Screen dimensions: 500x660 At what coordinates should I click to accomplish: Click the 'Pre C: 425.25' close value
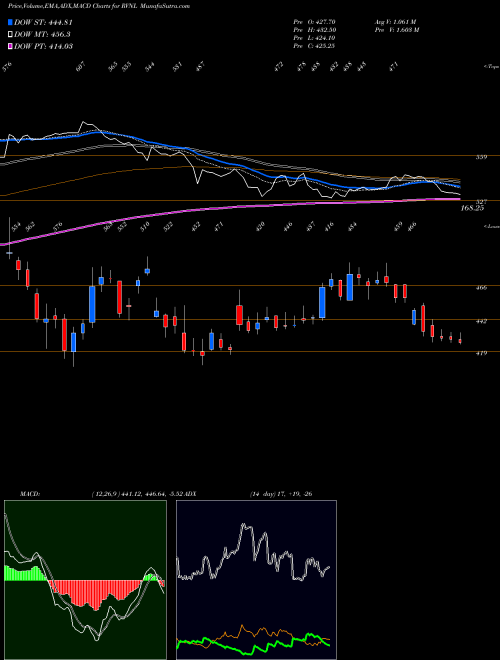click(315, 46)
